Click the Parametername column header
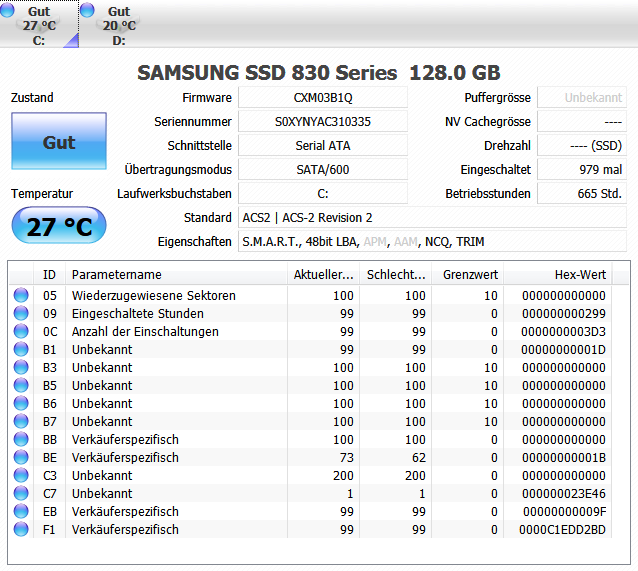638x571 pixels. pos(116,275)
